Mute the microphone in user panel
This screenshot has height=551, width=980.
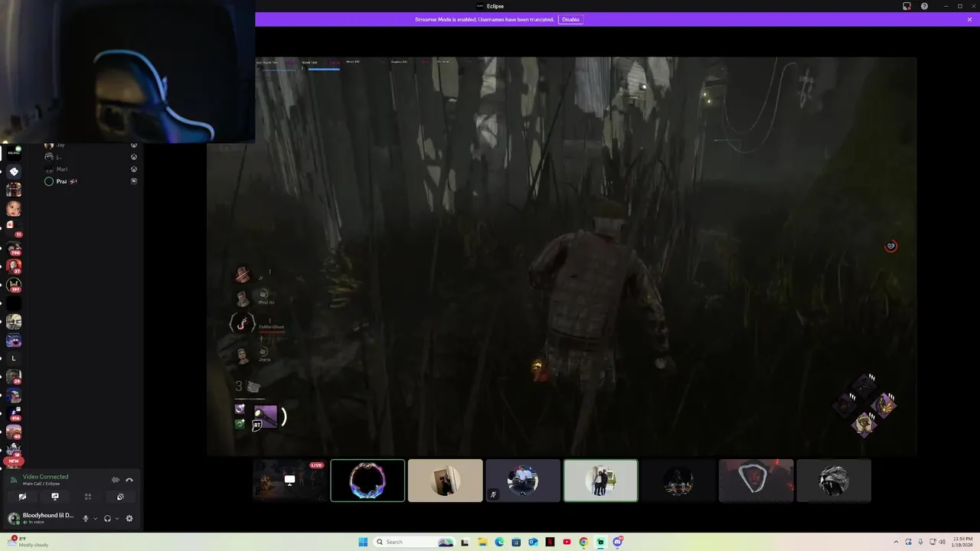86,518
